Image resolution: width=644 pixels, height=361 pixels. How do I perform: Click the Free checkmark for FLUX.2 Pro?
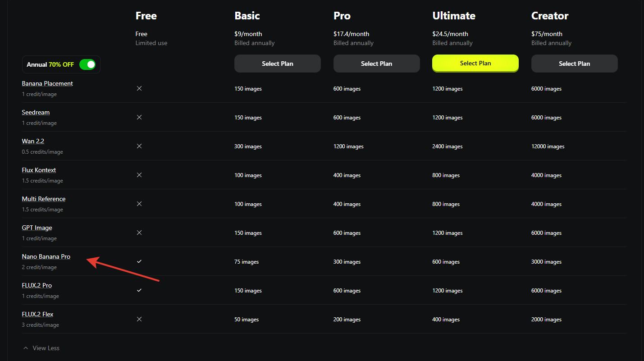tap(139, 290)
